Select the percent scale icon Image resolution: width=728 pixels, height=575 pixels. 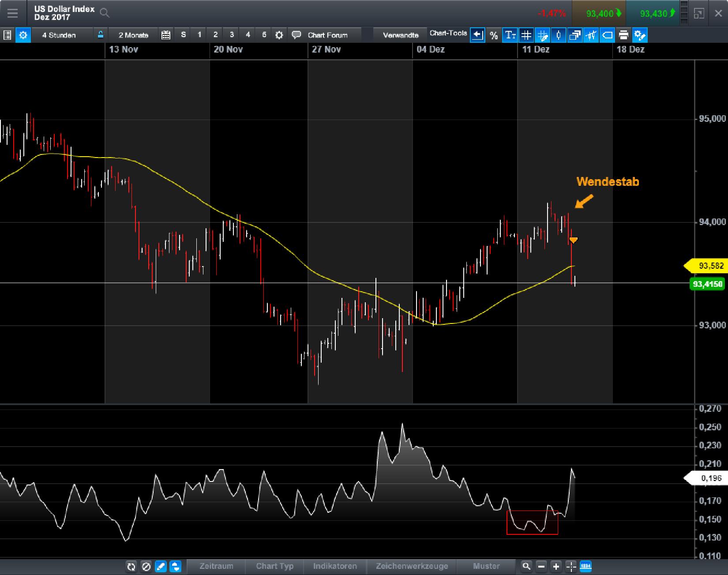494,35
